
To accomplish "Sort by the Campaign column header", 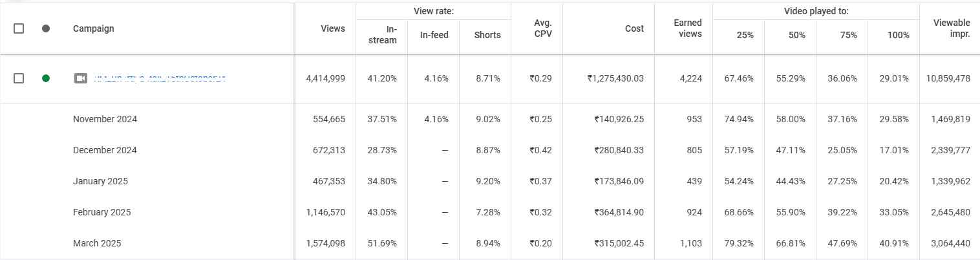I will [x=94, y=28].
